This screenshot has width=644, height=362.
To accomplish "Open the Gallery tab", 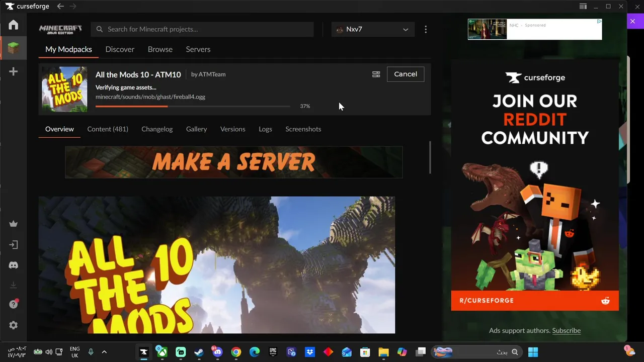I will 196,129.
